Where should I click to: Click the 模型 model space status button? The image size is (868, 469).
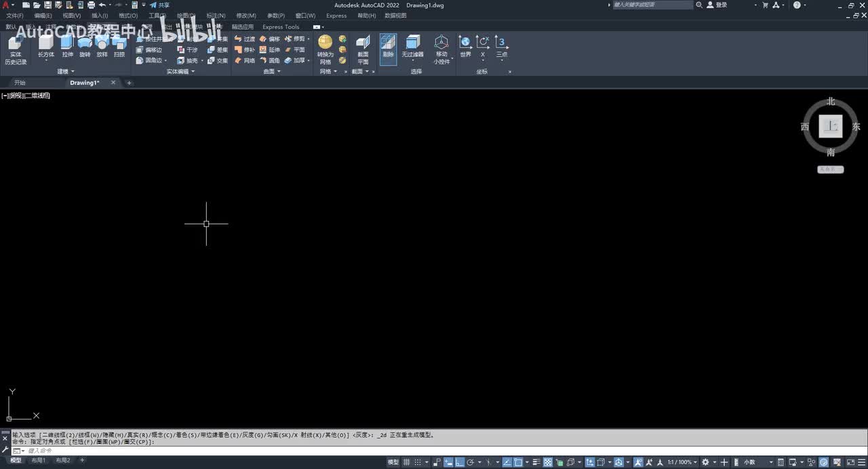(393, 462)
